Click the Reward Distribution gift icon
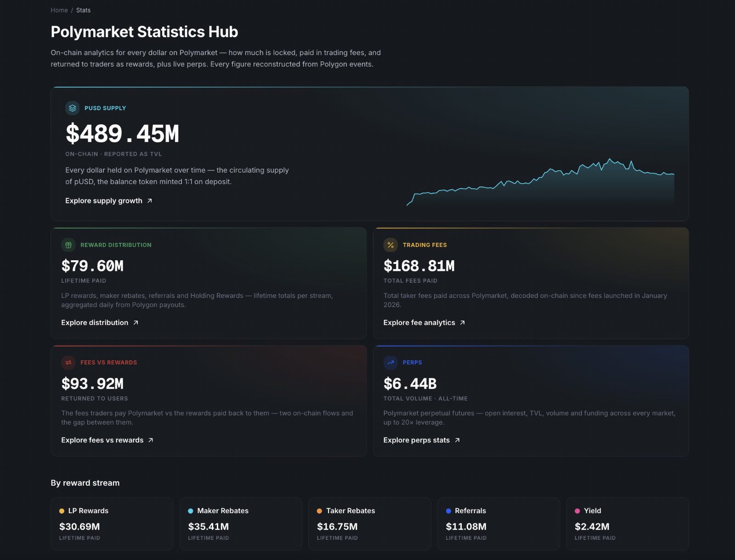This screenshot has width=735, height=560. click(68, 245)
